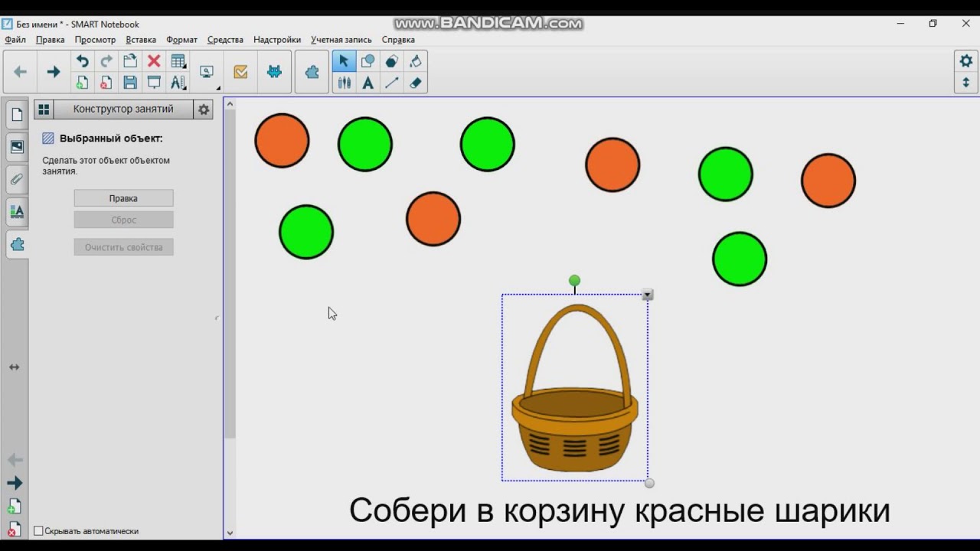Open the Формат menu
This screenshot has height=551, width=980.
point(181,40)
